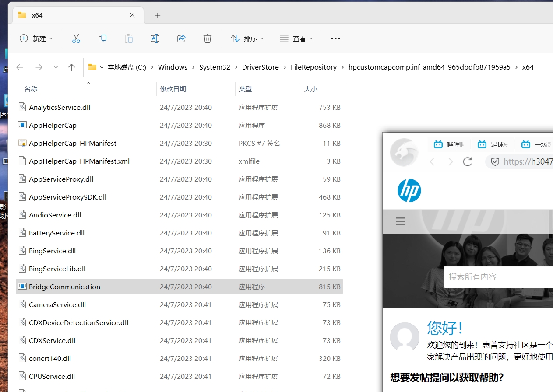This screenshot has width=553, height=392.
Task: Click browser forward arrow in HP window
Action: coord(450,161)
